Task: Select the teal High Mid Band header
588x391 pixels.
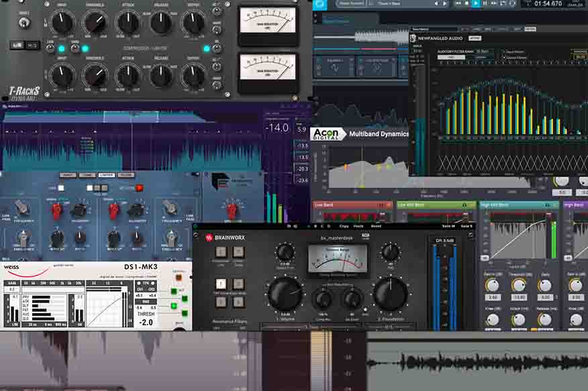Action: 520,205
